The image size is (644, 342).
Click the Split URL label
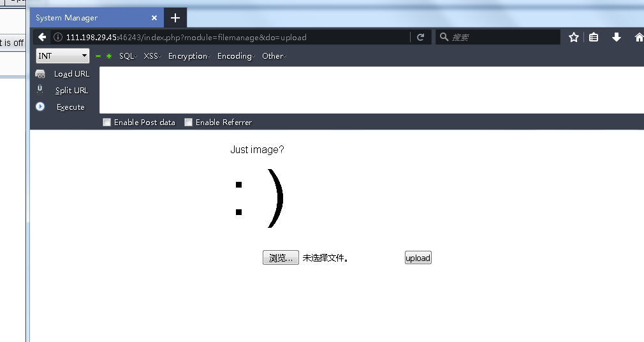point(71,91)
